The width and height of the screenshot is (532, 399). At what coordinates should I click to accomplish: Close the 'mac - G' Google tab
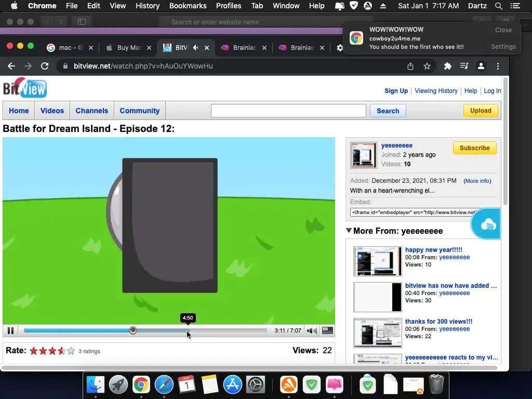tap(91, 48)
